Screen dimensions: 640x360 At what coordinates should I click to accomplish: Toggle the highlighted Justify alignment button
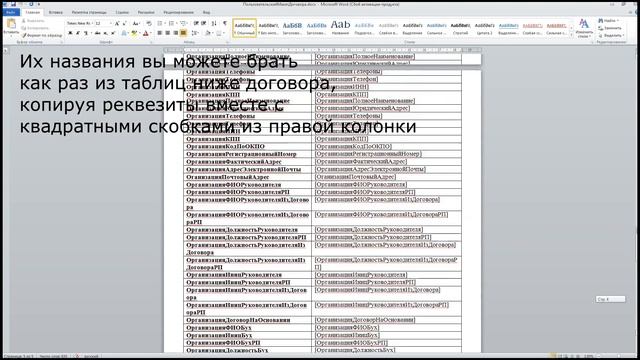183,33
